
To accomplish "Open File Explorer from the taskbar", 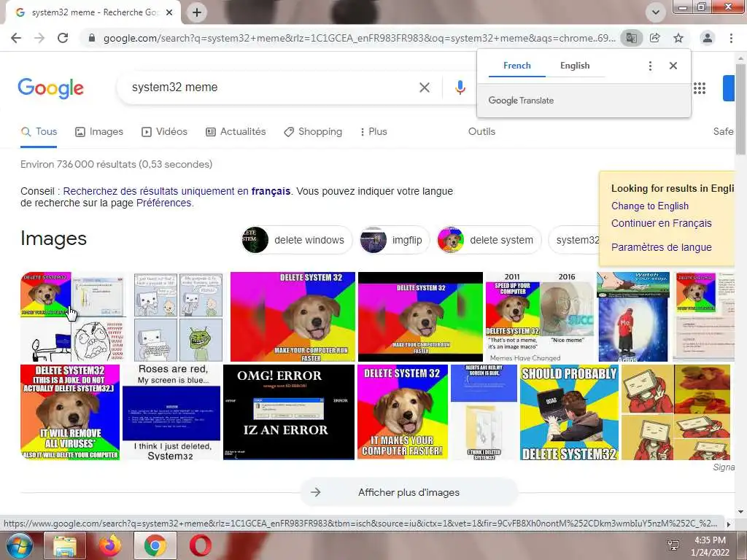I will point(65,545).
